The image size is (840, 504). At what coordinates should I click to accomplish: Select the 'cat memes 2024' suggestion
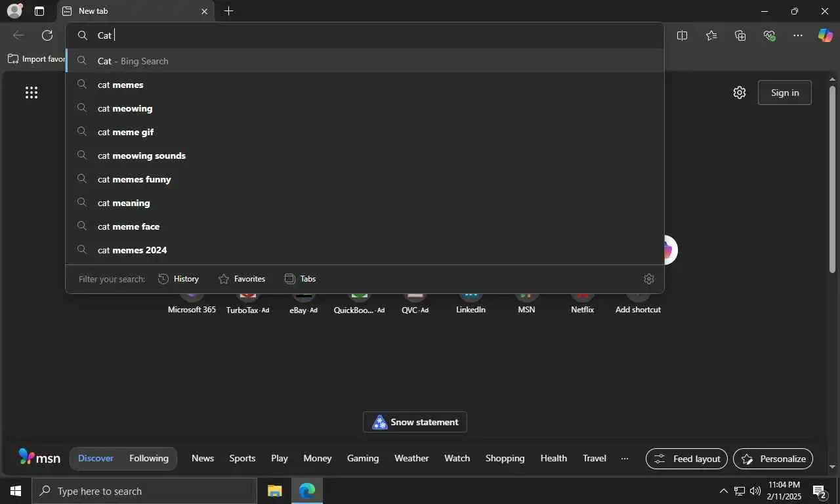365,250
